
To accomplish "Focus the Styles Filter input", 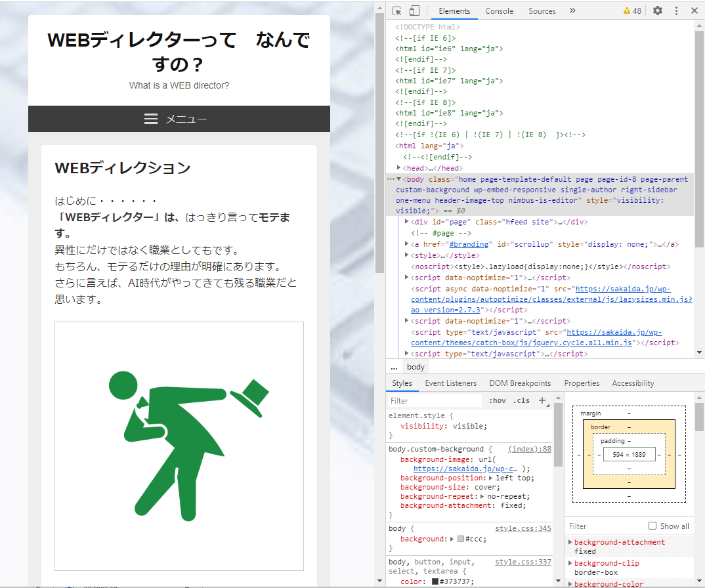I will (x=435, y=400).
